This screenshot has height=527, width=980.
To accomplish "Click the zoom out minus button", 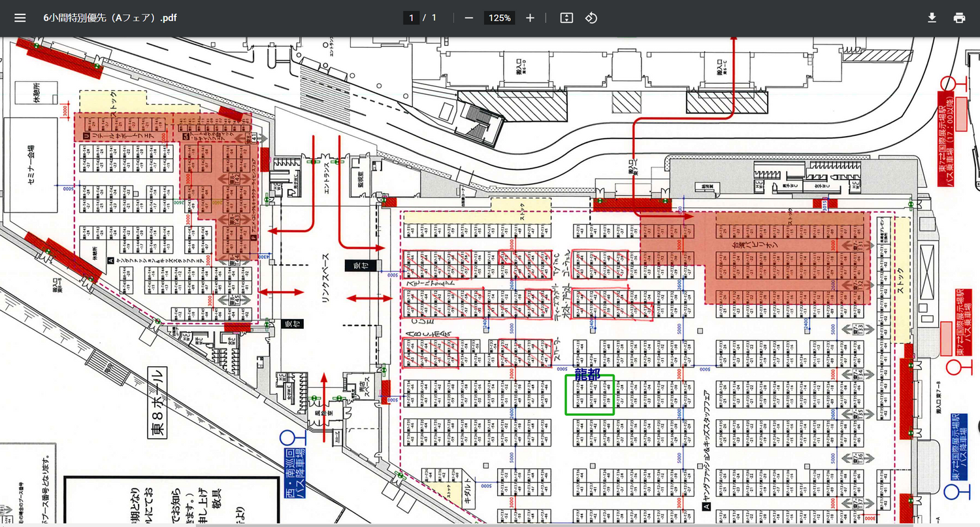I will point(468,18).
